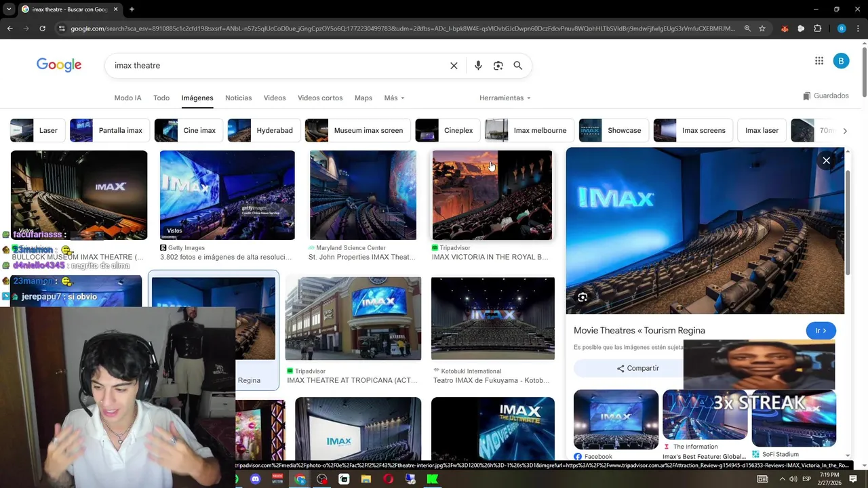
Task: Open File Explorer from the taskbar
Action: pyautogui.click(x=366, y=479)
